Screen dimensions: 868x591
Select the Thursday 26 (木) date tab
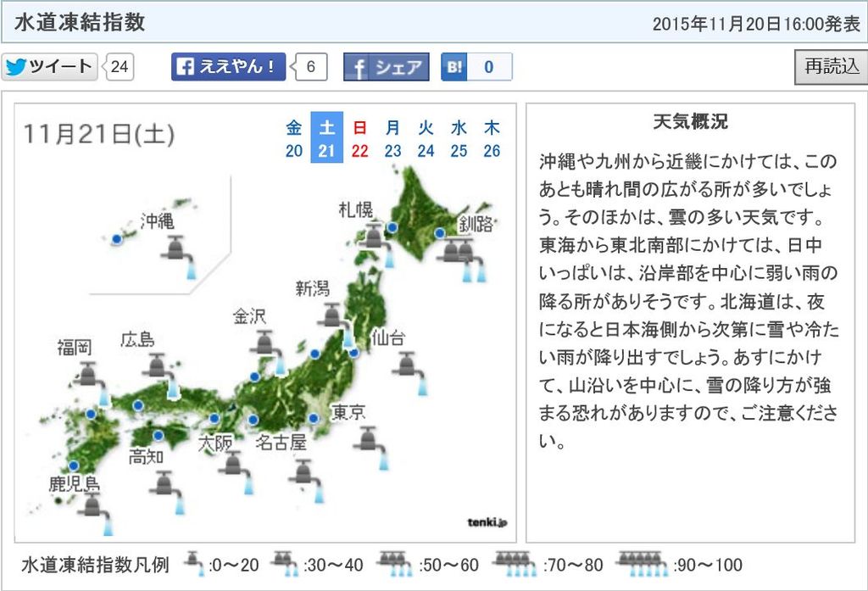click(492, 139)
